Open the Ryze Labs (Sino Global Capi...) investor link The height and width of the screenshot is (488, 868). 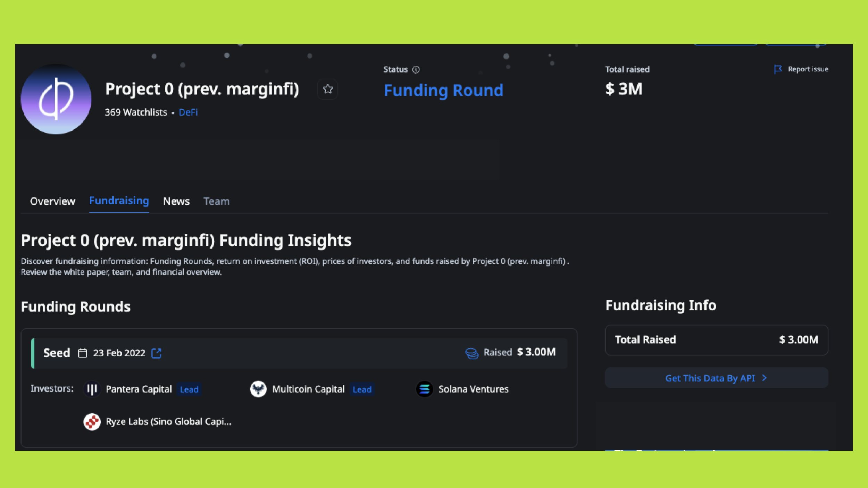point(168,422)
